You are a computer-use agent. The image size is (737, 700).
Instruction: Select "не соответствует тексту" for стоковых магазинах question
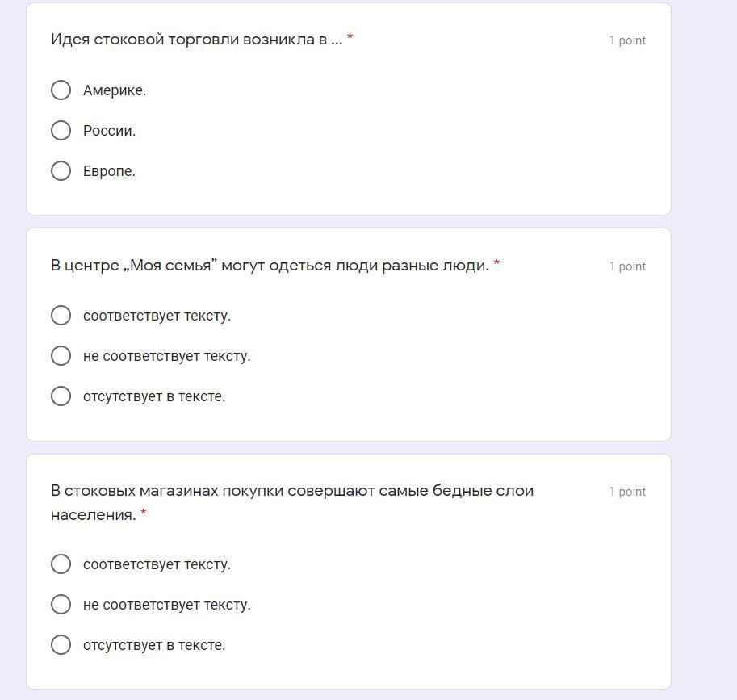click(x=61, y=604)
